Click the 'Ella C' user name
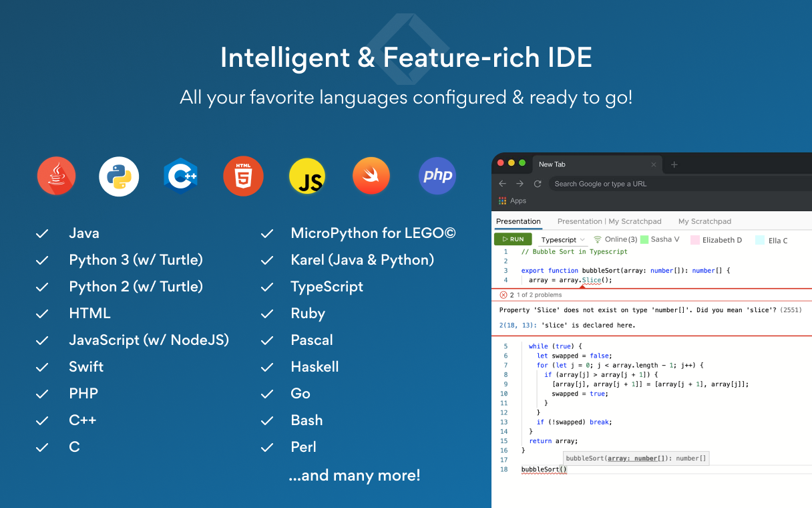This screenshot has width=812, height=508. tap(778, 240)
